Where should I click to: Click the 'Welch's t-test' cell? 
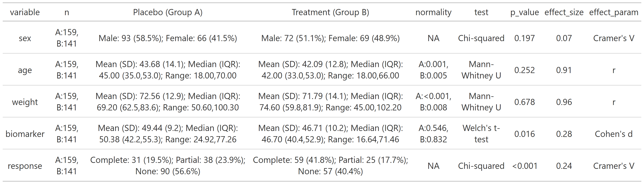(481, 133)
